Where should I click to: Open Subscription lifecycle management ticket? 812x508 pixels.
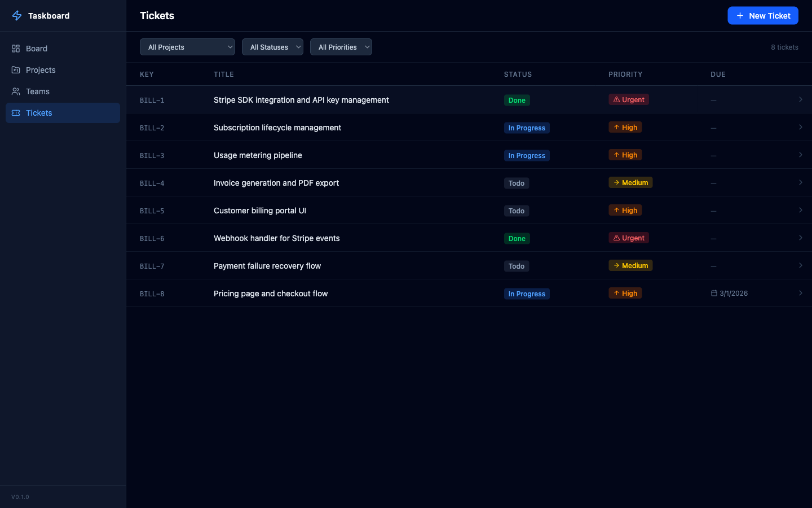(x=277, y=128)
